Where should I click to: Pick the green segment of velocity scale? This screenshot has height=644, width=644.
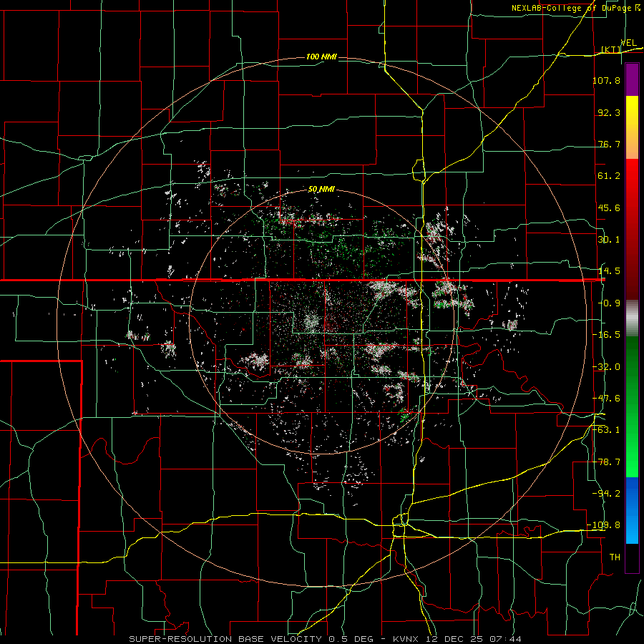tap(632, 406)
